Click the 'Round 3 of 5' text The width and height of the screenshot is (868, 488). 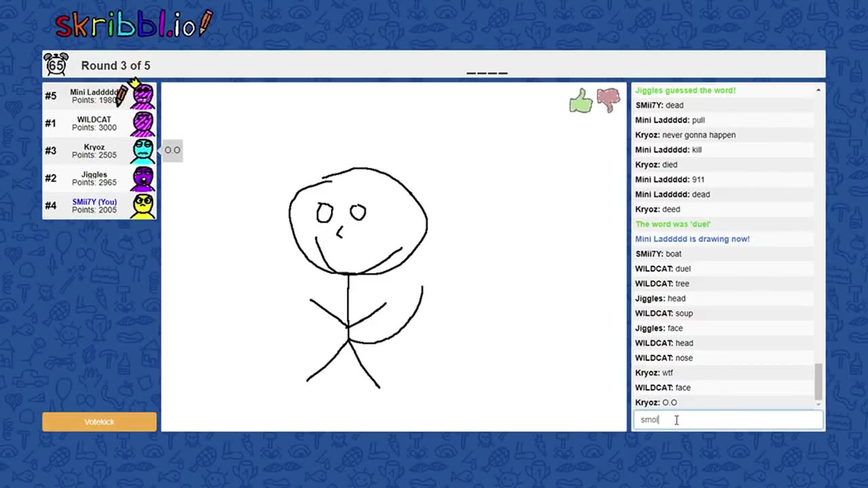pyautogui.click(x=116, y=66)
